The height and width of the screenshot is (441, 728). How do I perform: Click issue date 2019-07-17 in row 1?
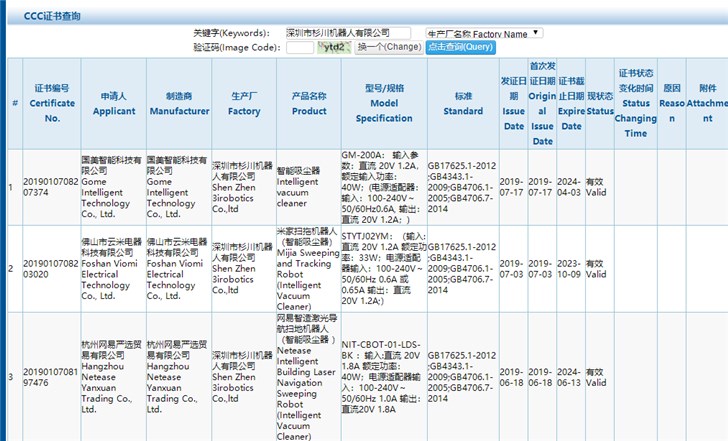[x=511, y=187]
